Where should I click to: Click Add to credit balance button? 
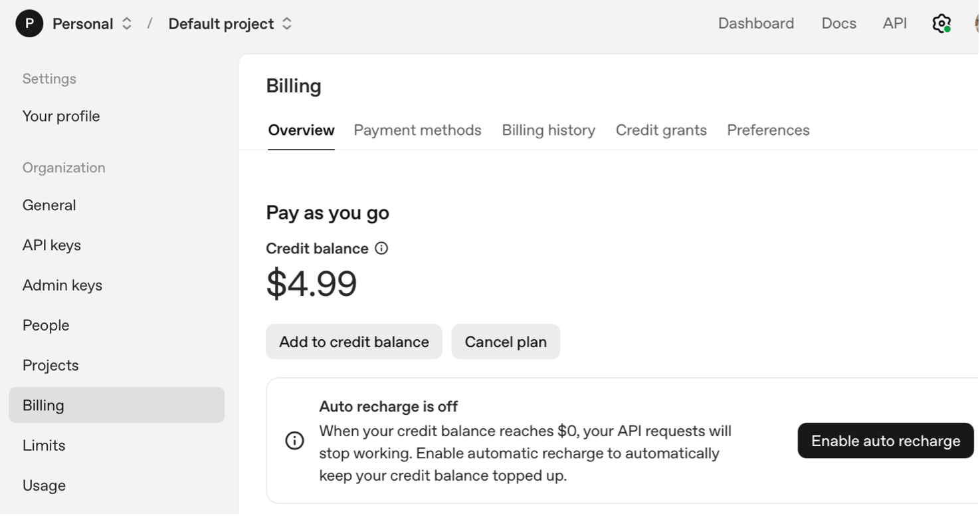(x=353, y=342)
